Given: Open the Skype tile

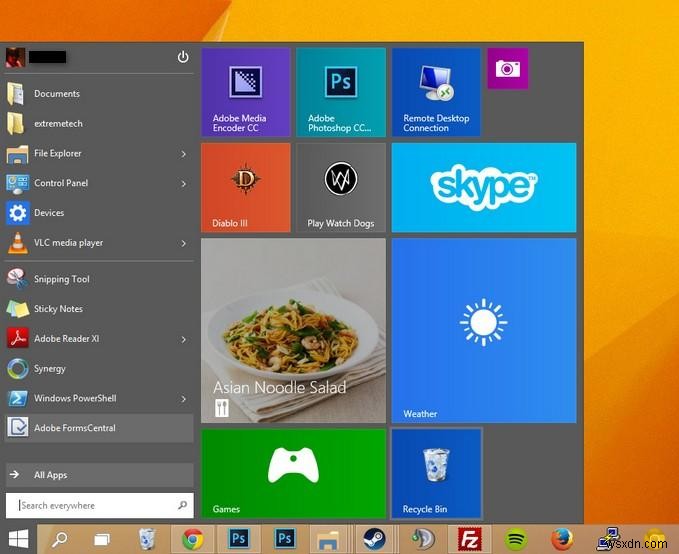Looking at the screenshot, I should point(484,188).
